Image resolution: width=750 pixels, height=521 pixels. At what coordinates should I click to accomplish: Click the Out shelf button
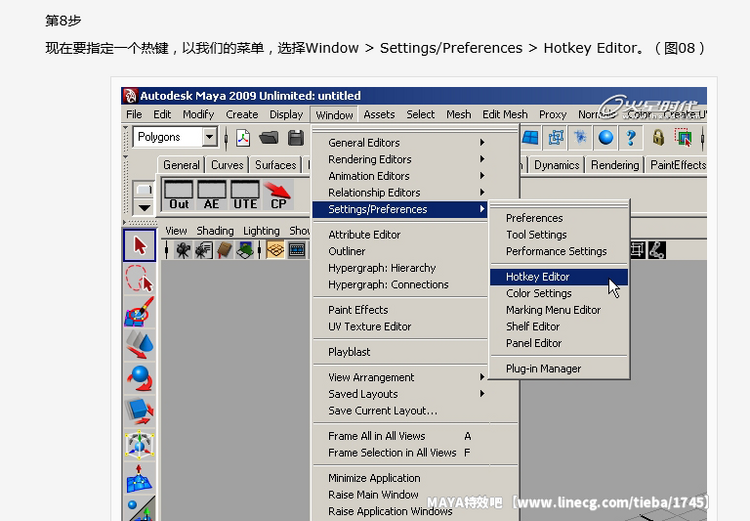(178, 195)
